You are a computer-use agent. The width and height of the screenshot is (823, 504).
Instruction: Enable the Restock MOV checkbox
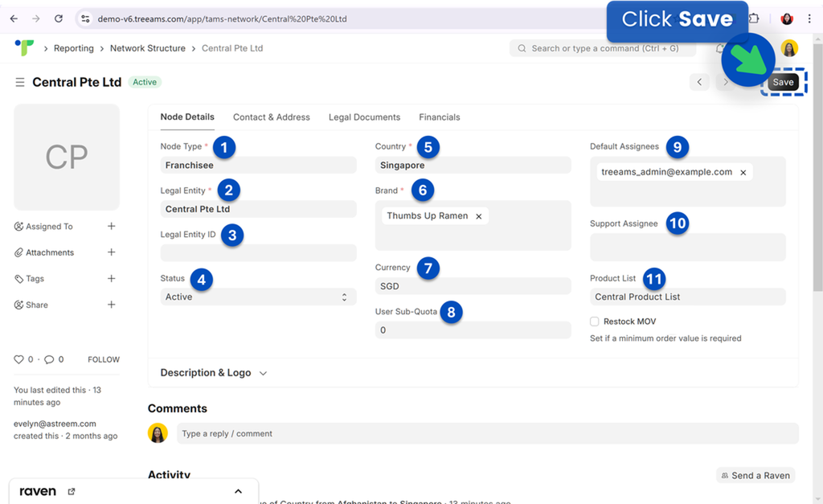pyautogui.click(x=595, y=322)
